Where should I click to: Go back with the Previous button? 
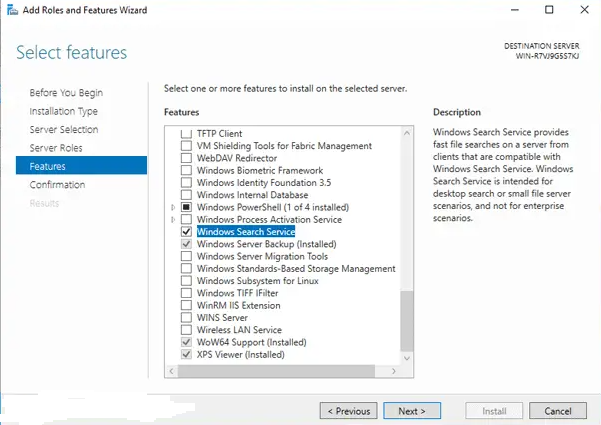(x=349, y=411)
